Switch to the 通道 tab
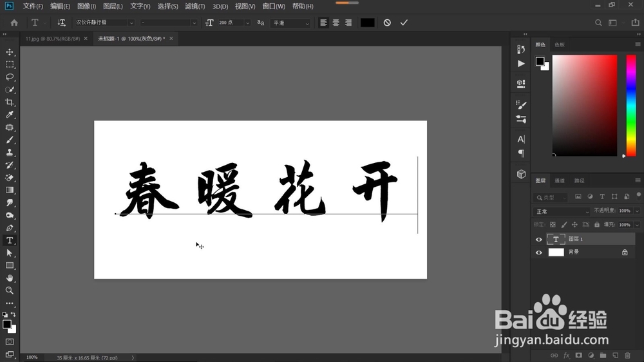The height and width of the screenshot is (362, 644). coord(560,181)
